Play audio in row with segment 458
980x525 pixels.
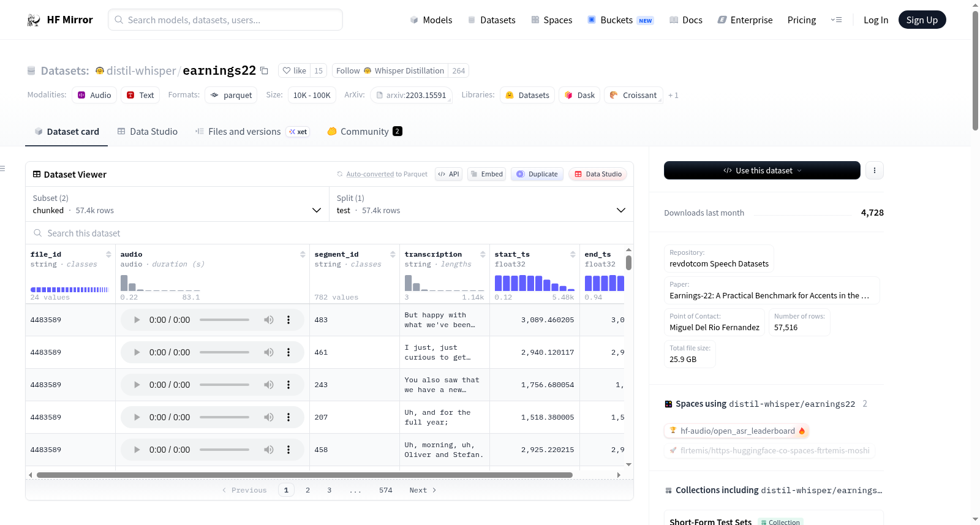click(x=137, y=450)
